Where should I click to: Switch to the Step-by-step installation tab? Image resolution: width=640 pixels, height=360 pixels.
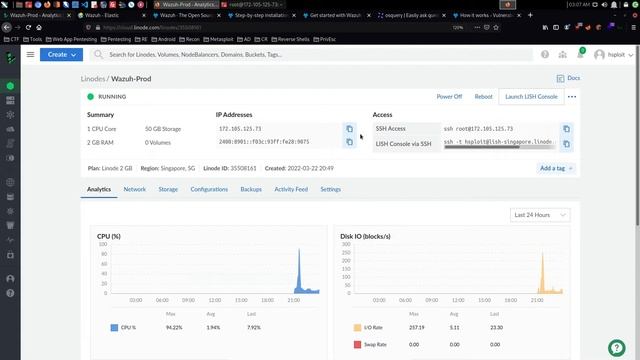[261, 15]
